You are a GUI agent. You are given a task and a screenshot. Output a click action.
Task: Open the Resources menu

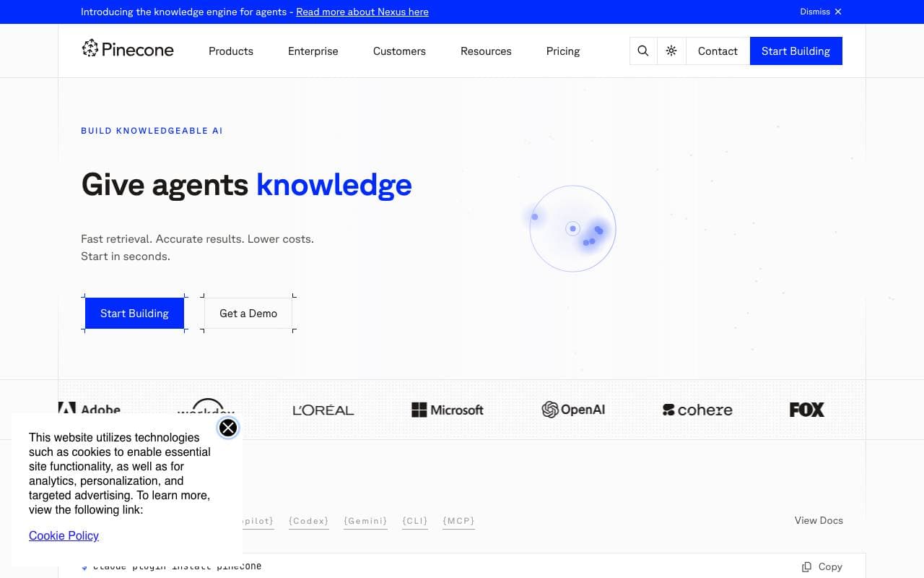point(486,51)
